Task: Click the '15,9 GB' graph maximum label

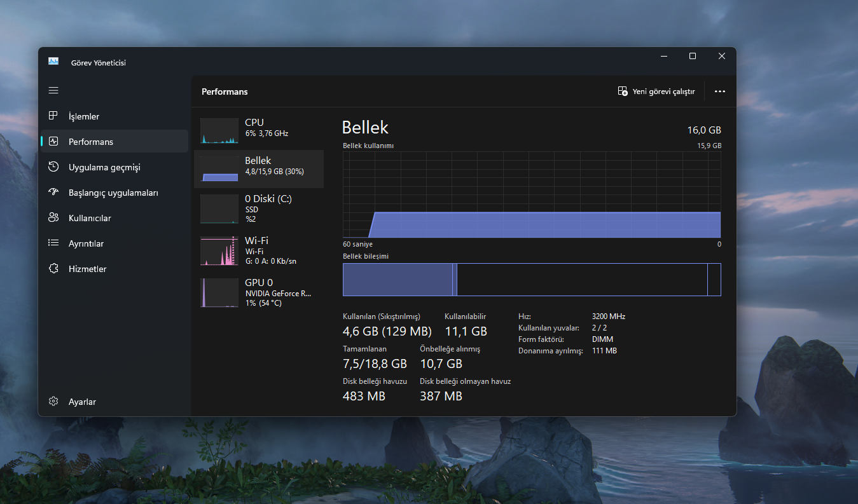Action: click(x=709, y=146)
